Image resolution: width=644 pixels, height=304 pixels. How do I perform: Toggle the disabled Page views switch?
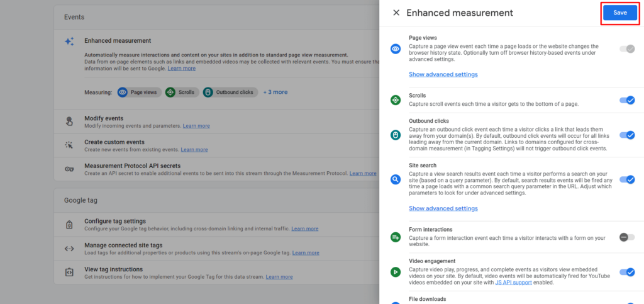tap(627, 49)
